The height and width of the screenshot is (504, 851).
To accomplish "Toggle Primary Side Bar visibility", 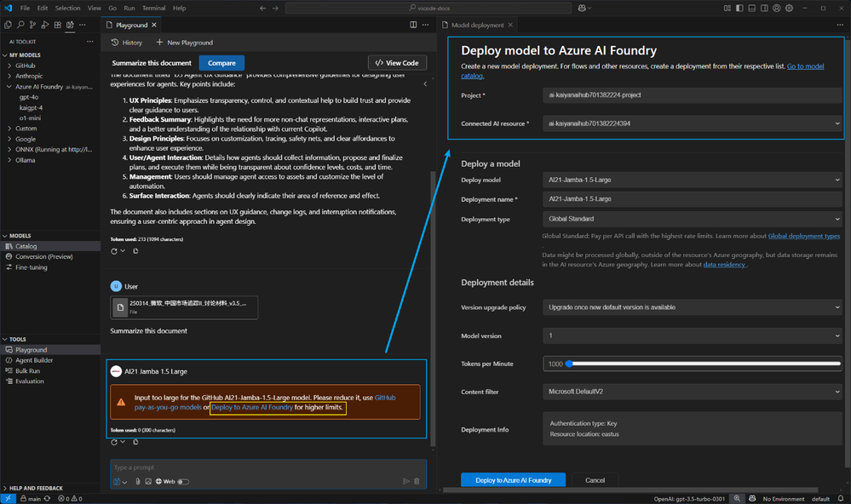I will pos(739,9).
